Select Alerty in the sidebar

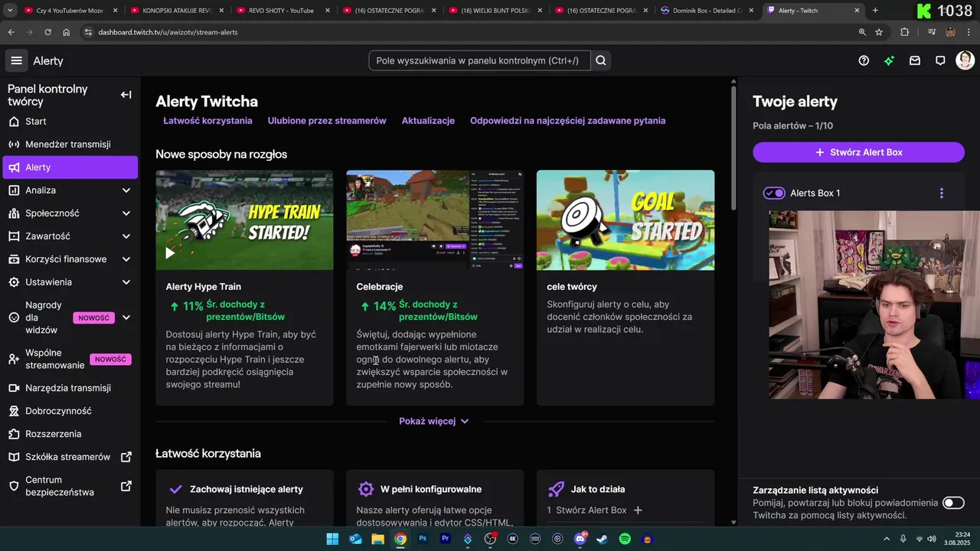click(x=70, y=168)
